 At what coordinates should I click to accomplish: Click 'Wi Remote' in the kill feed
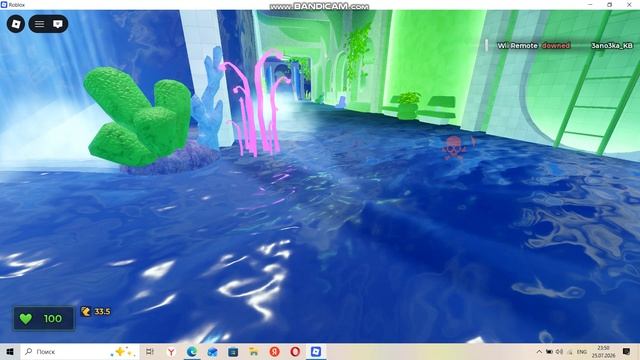[x=517, y=46]
